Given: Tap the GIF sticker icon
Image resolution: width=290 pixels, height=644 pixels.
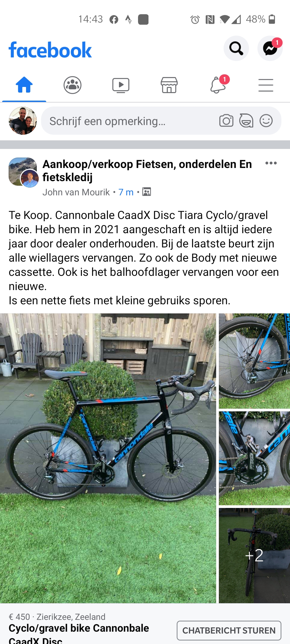Looking at the screenshot, I should pyautogui.click(x=246, y=121).
